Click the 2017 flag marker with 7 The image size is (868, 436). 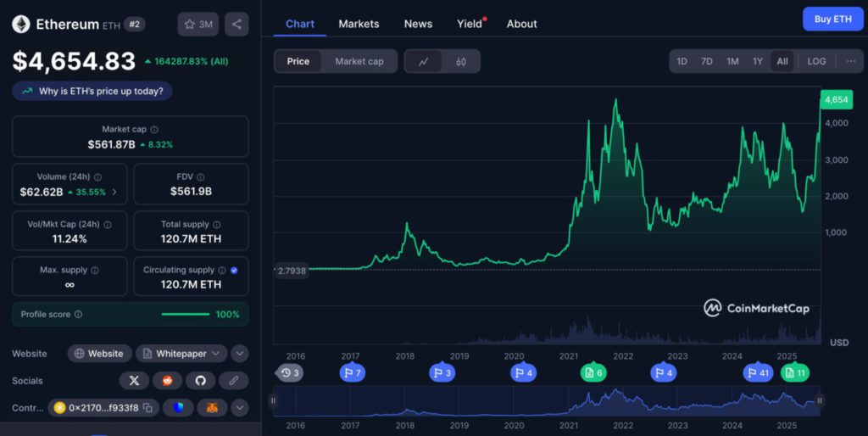(x=352, y=373)
